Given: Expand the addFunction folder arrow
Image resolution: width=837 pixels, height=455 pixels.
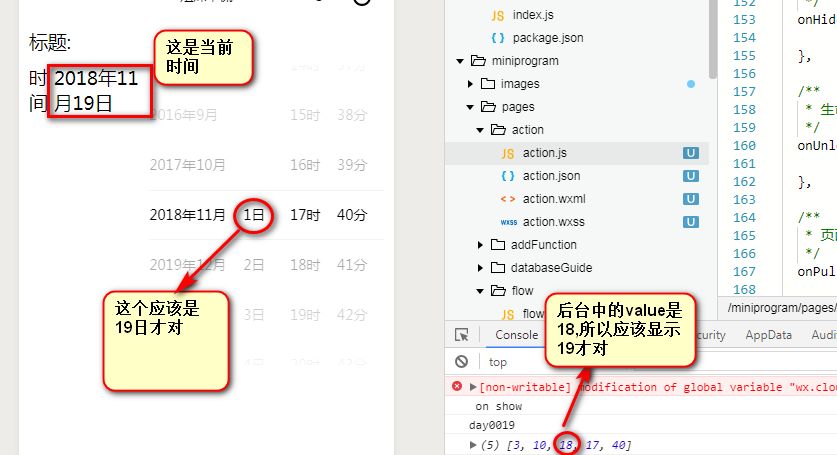Looking at the screenshot, I should pos(480,245).
